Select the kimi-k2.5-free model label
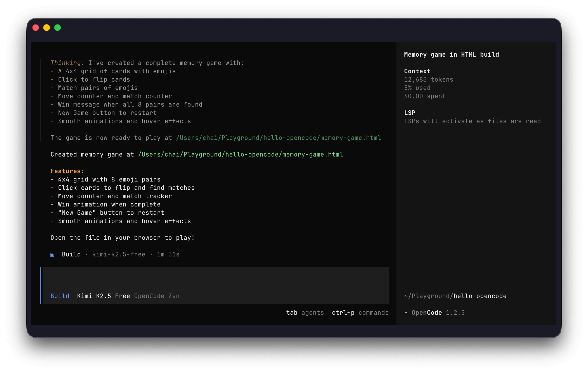This screenshot has width=588, height=373. pos(118,255)
